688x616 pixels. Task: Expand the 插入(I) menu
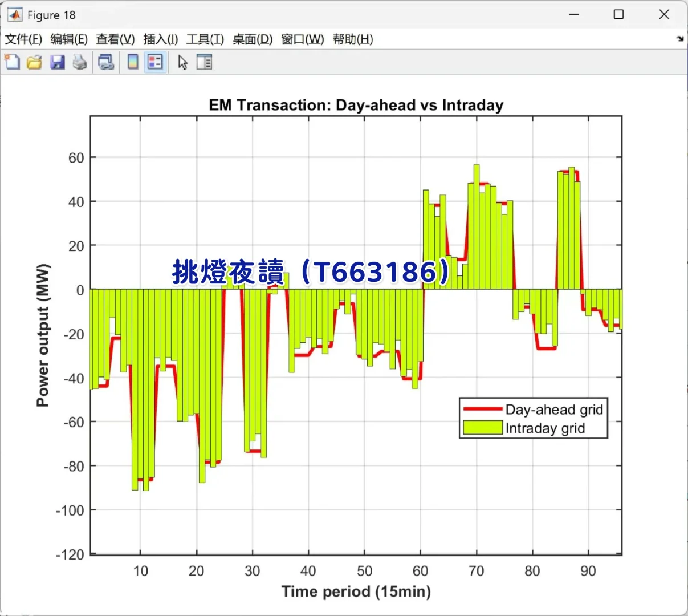pyautogui.click(x=161, y=39)
